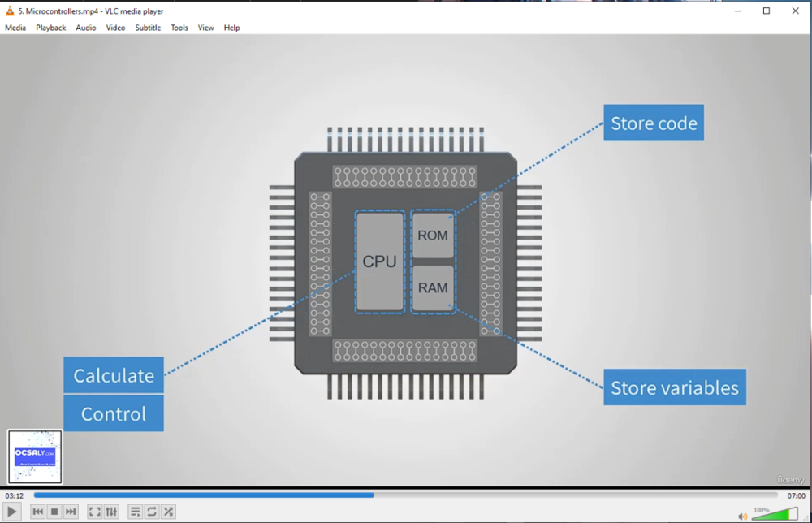Toggle fullscreen video mode

(x=94, y=512)
